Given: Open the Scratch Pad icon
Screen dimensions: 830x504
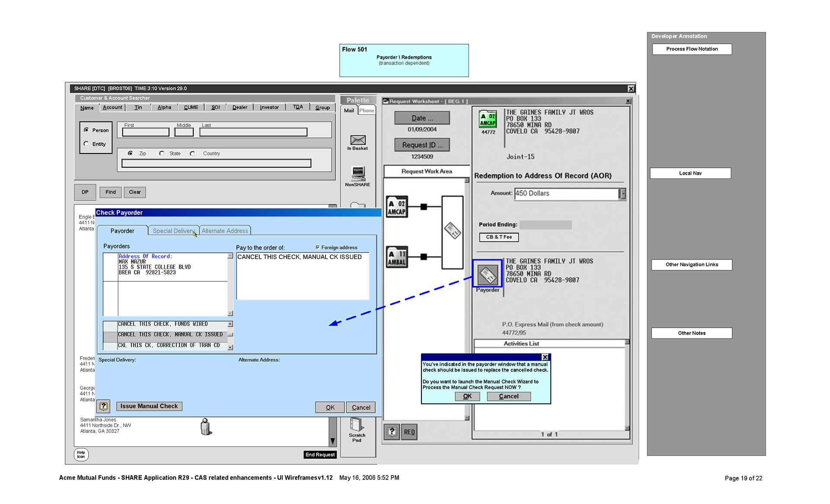Looking at the screenshot, I should 357,425.
